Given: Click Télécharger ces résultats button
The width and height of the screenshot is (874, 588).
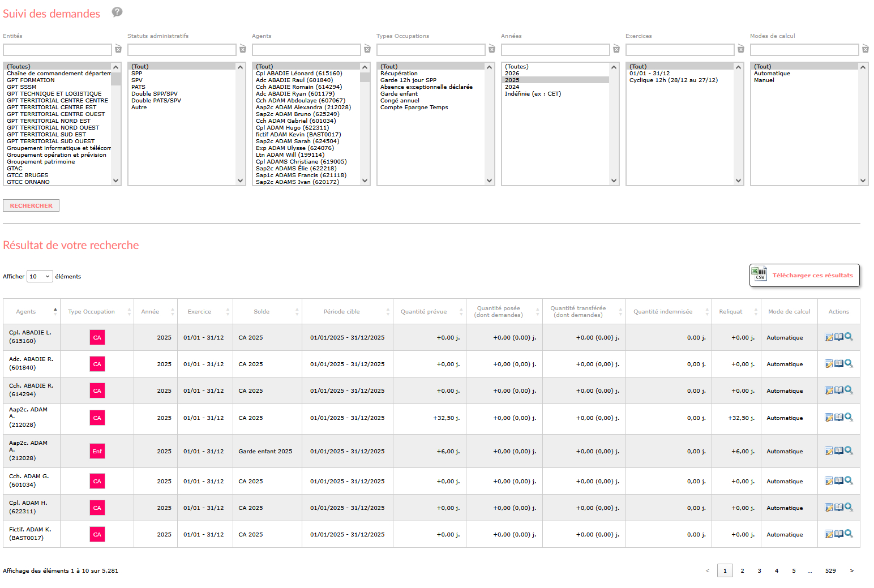Looking at the screenshot, I should [x=804, y=275].
